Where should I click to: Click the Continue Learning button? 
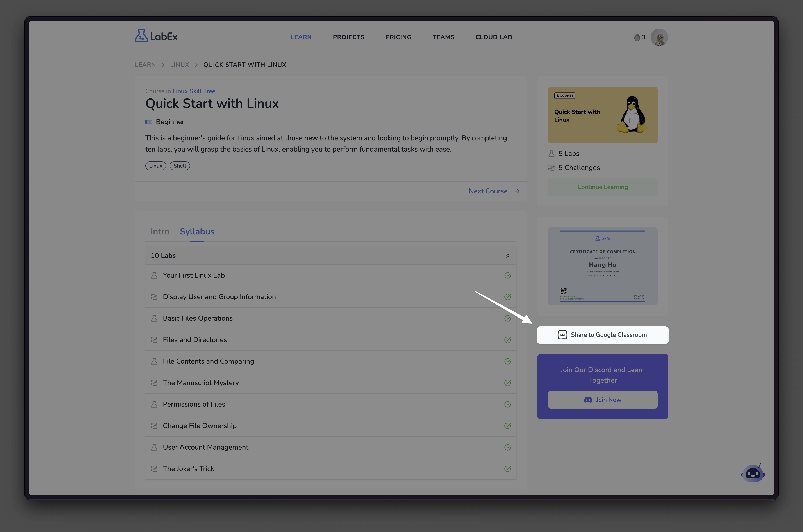pyautogui.click(x=603, y=187)
